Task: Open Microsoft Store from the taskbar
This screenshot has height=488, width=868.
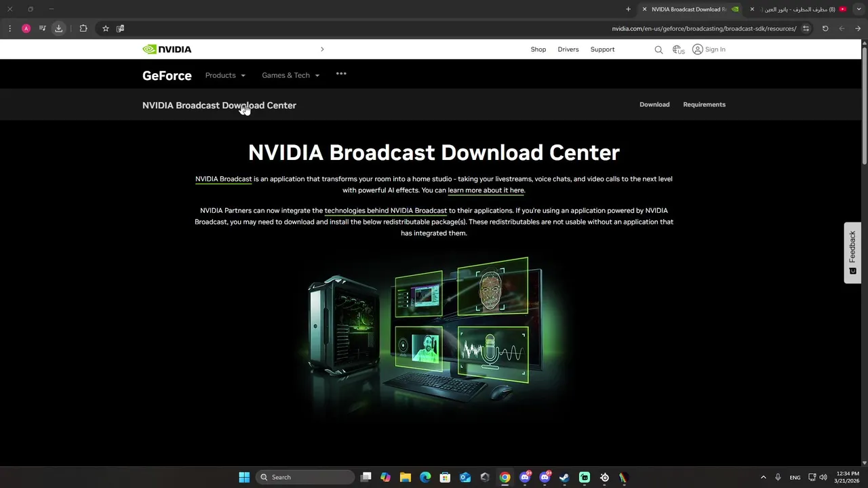Action: [445, 477]
